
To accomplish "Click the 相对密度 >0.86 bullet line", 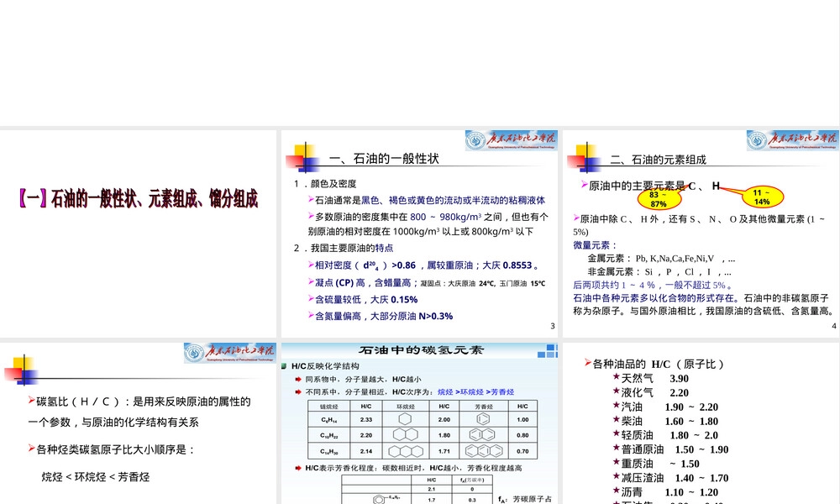I will pyautogui.click(x=423, y=265).
